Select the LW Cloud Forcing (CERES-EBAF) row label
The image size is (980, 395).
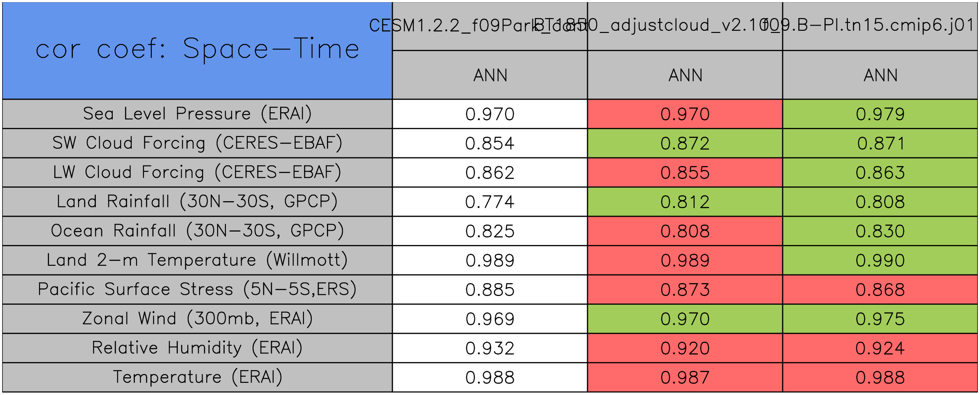[197, 173]
